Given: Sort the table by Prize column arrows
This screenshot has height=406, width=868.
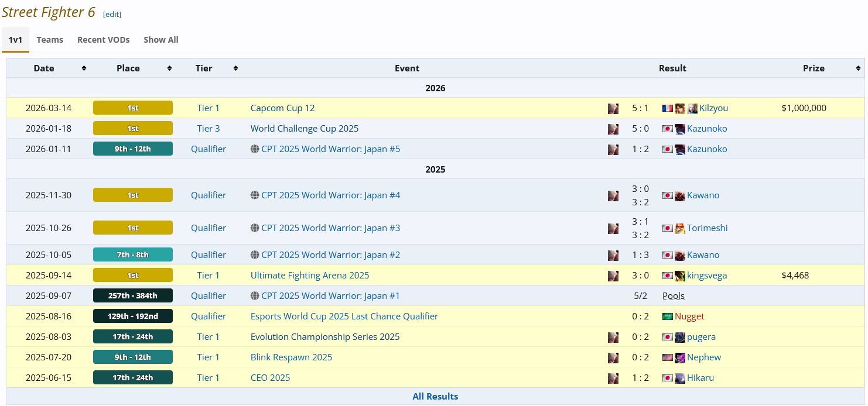Looking at the screenshot, I should 858,68.
